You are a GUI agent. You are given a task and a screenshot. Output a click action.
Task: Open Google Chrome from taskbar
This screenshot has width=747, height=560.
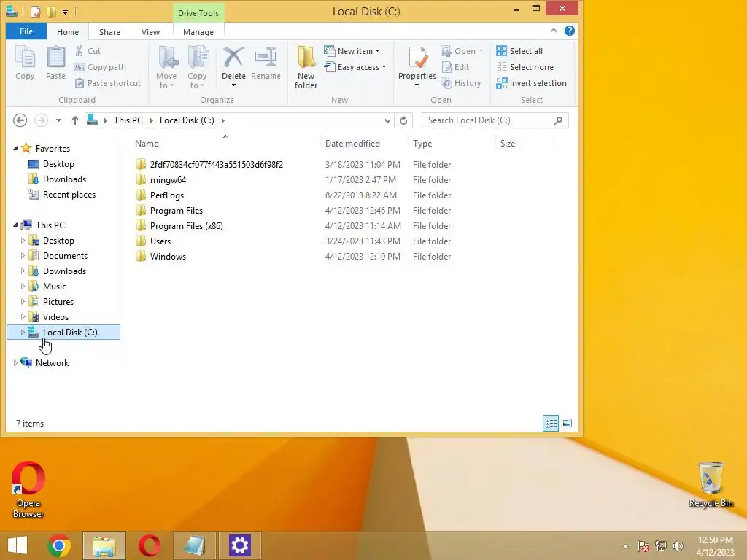[x=59, y=545]
